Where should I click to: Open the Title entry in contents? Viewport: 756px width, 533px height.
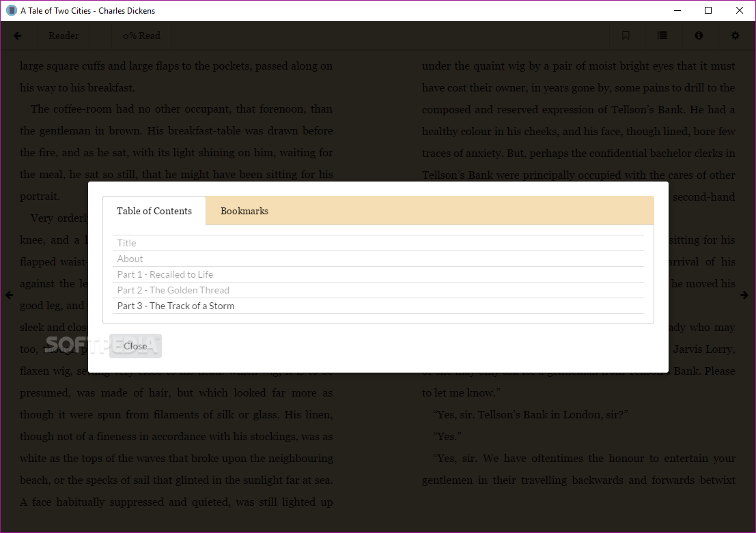(x=378, y=243)
